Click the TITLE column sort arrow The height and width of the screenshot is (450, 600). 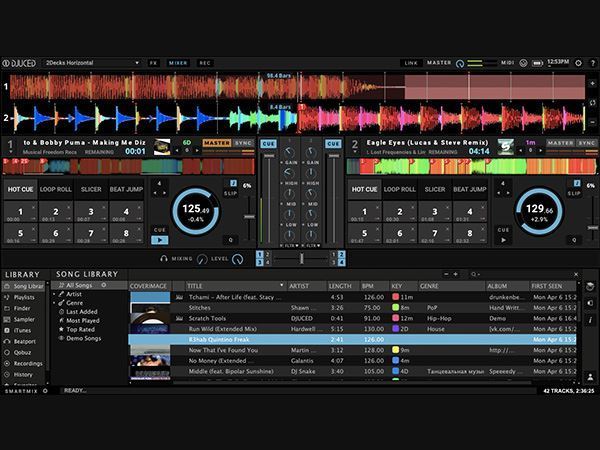282,285
